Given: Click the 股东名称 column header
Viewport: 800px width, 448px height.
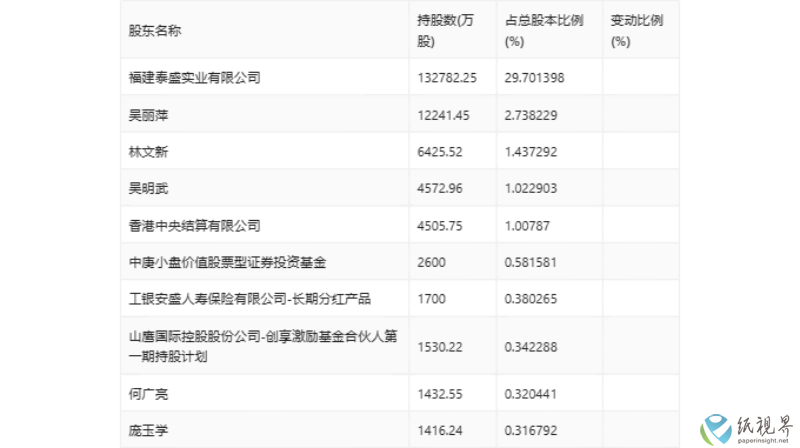Looking at the screenshot, I should [x=155, y=31].
